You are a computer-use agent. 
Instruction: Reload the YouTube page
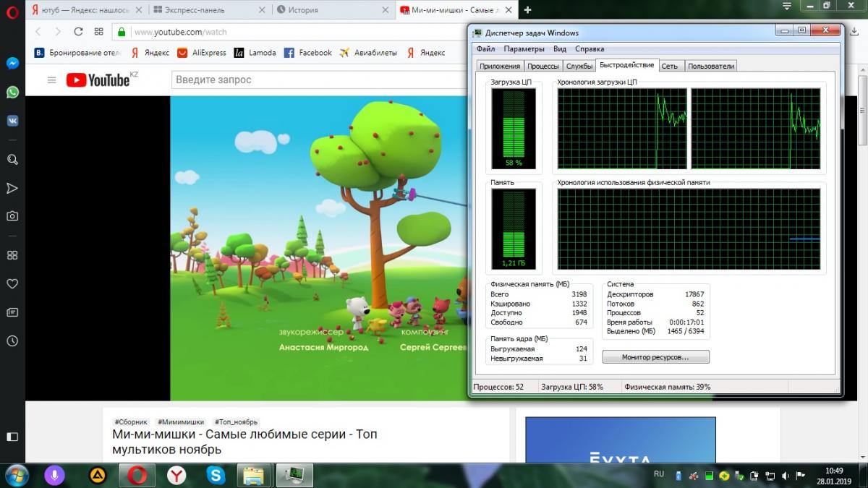[x=78, y=32]
